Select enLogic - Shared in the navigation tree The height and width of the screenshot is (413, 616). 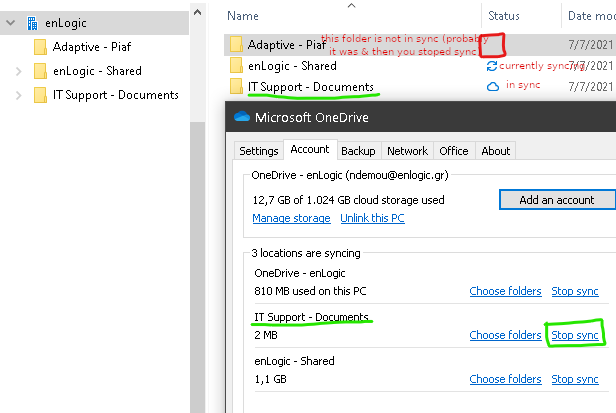pos(97,71)
